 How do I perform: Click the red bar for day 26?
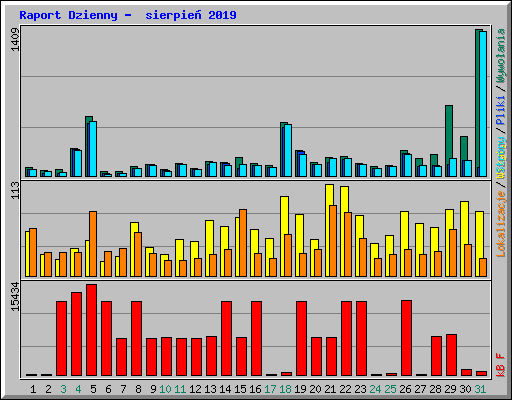coord(406,338)
